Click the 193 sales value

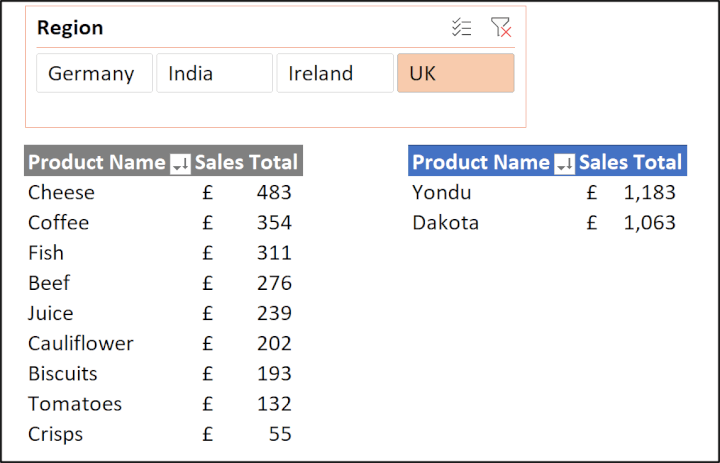tap(274, 373)
